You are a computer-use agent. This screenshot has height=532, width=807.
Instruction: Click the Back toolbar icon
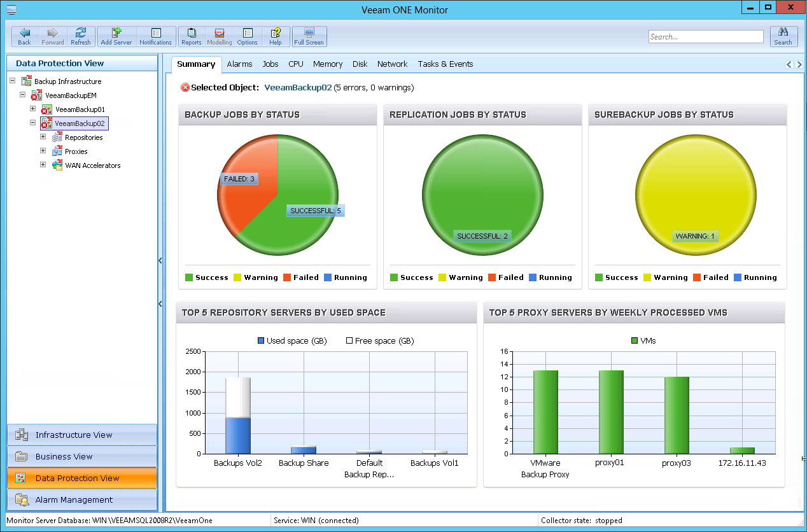click(24, 33)
